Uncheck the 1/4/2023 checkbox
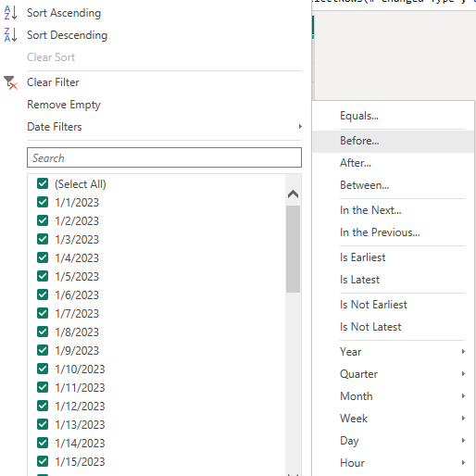476x476 pixels. [43, 257]
